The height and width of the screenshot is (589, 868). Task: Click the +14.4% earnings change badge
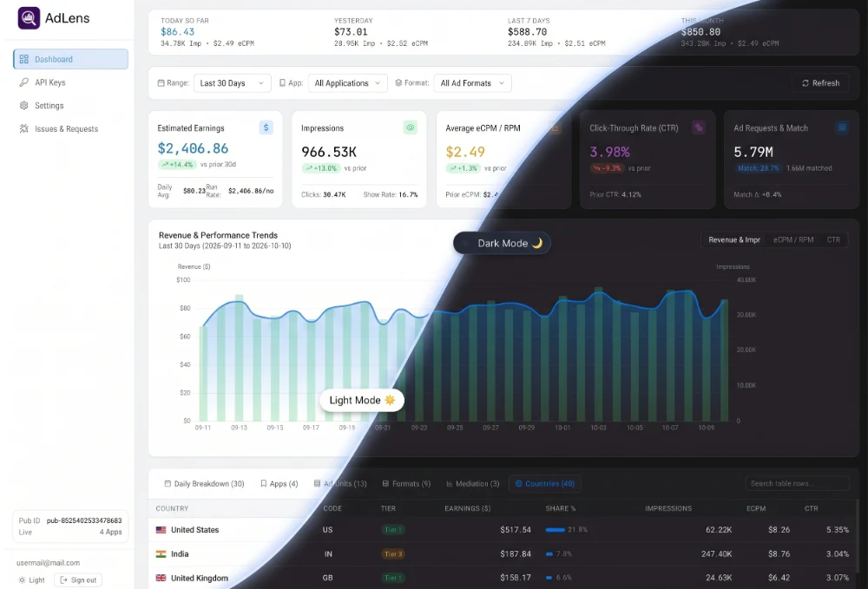[177, 164]
